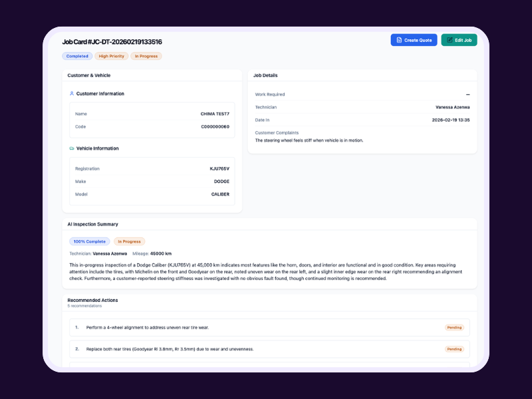This screenshot has height=399, width=532.
Task: Click the Vehicle Information car icon
Action: click(72, 148)
